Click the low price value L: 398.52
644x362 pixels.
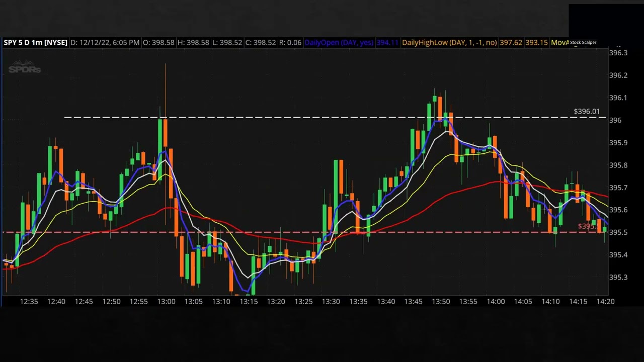[x=227, y=43]
